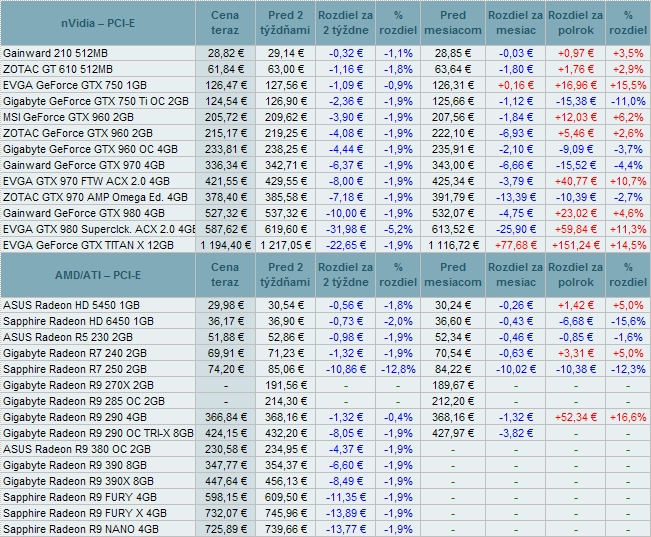
Task: Click the +15,5% percent value
Action: click(628, 85)
